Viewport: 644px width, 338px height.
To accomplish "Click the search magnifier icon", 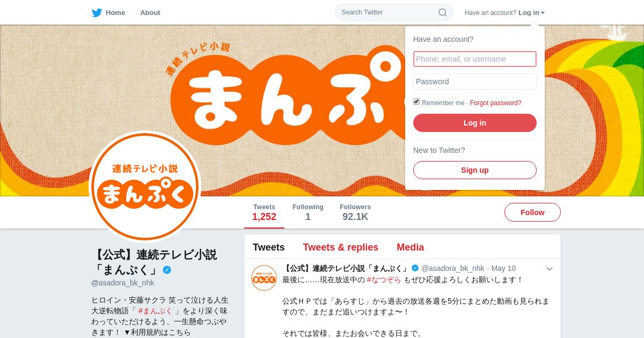I will click(443, 12).
